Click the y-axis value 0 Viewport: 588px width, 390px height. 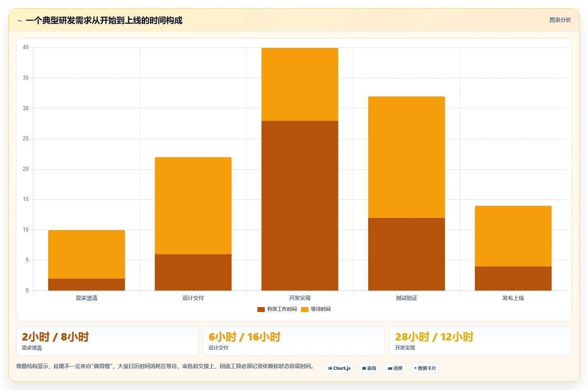(x=27, y=291)
